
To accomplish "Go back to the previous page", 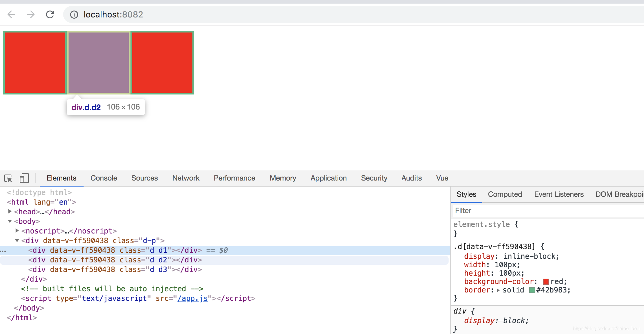I will click(11, 14).
